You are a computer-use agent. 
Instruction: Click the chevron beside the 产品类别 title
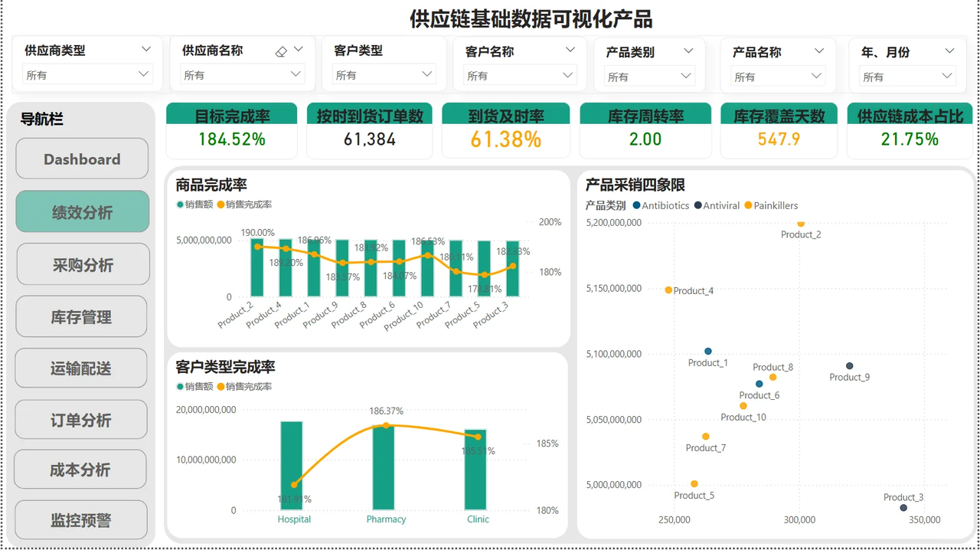click(x=688, y=51)
